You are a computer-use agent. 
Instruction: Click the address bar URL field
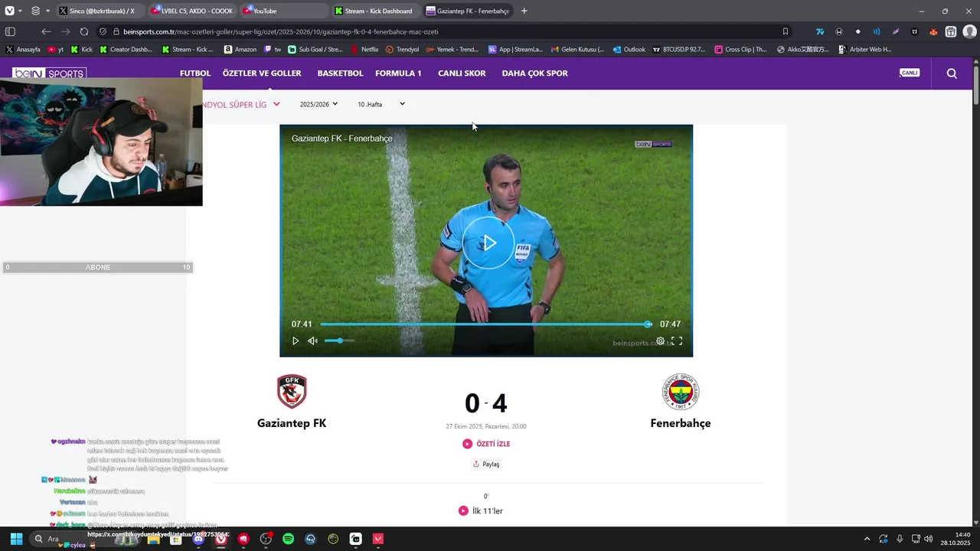444,31
